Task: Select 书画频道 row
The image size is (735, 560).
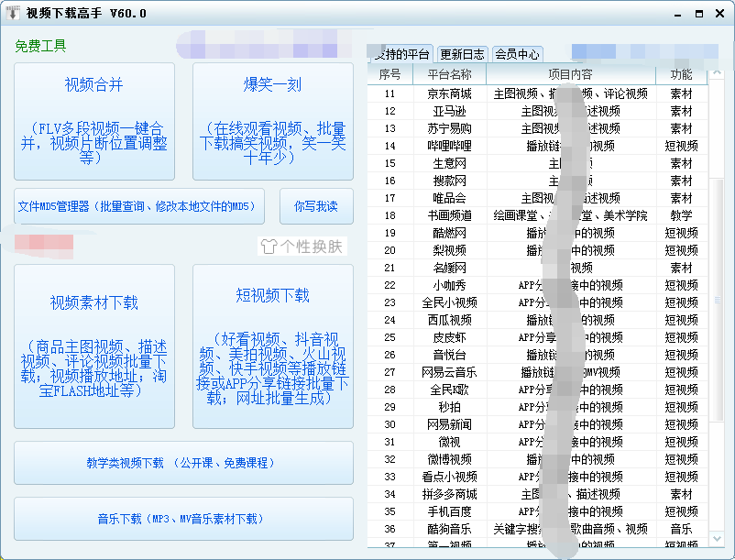Action: click(538, 215)
